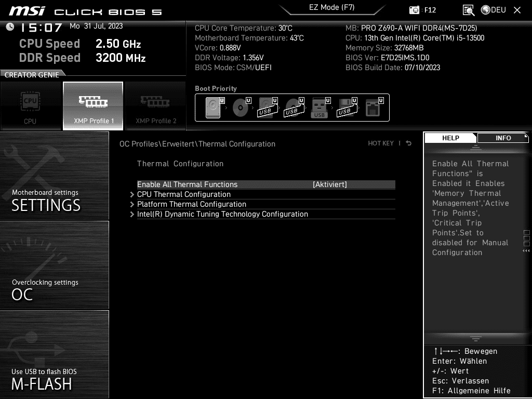Click the globe language icon DEU
The height and width of the screenshot is (399, 532).
(x=494, y=10)
